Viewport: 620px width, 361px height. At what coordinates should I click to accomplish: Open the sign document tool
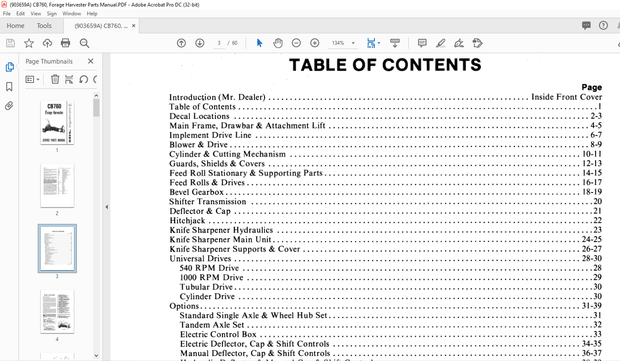459,43
